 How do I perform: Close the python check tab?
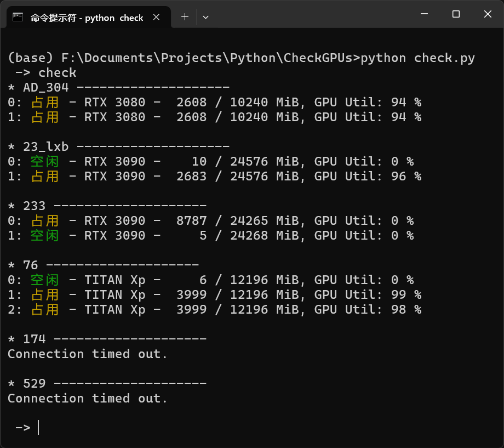pos(156,17)
